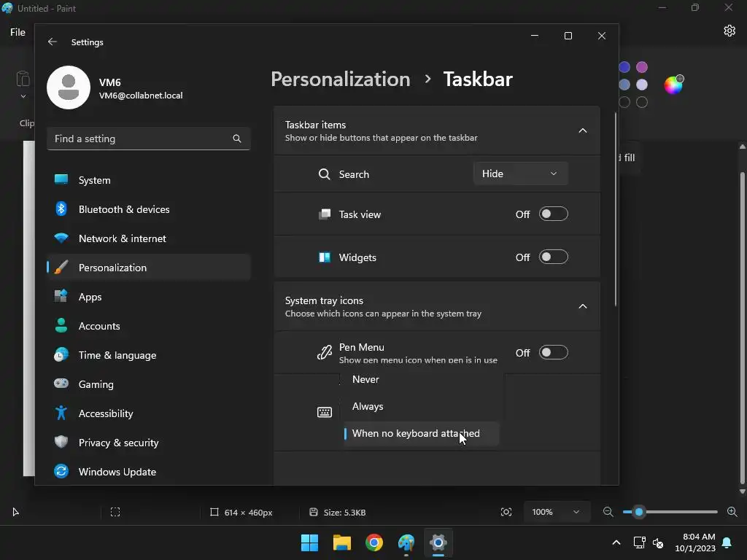Viewport: 747px width, 560px height.
Task: Click the Gaming controller icon
Action: pos(61,384)
